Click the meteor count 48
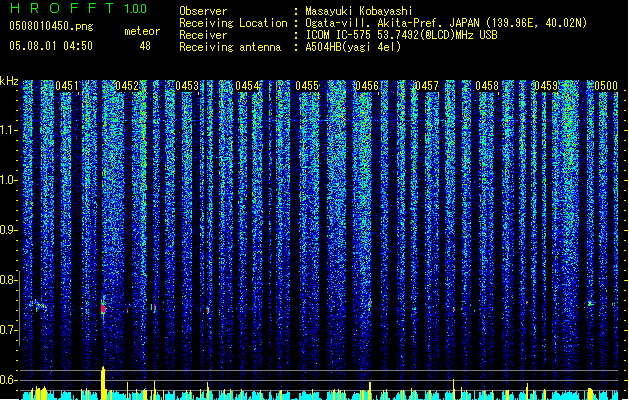The height and width of the screenshot is (400, 629). point(145,46)
